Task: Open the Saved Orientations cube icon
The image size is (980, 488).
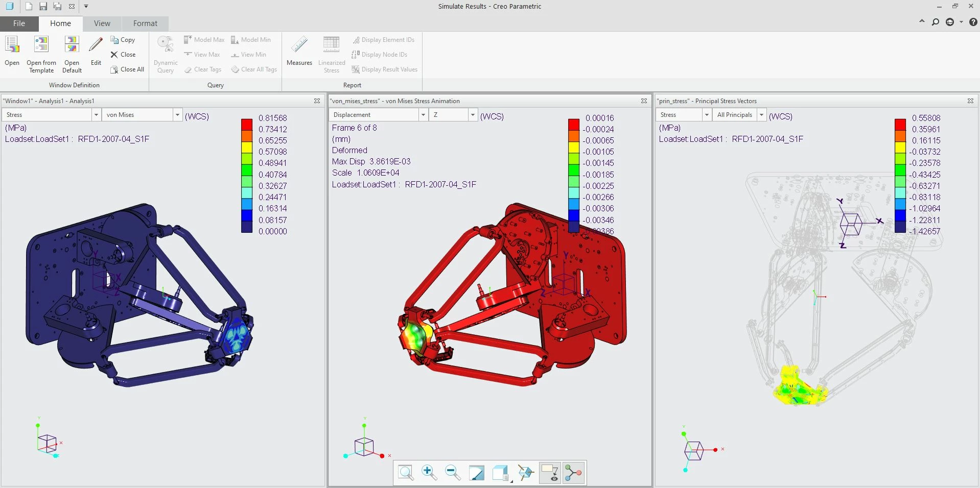Action: click(x=501, y=473)
